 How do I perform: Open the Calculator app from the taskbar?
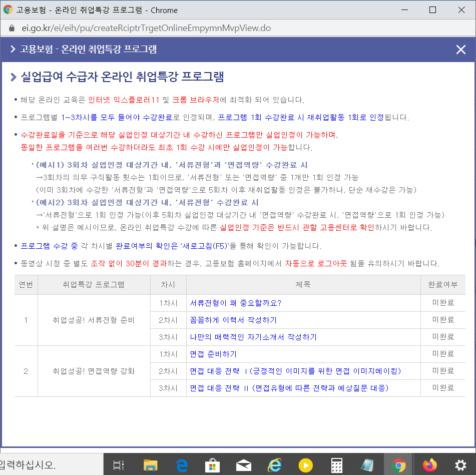[x=336, y=464]
